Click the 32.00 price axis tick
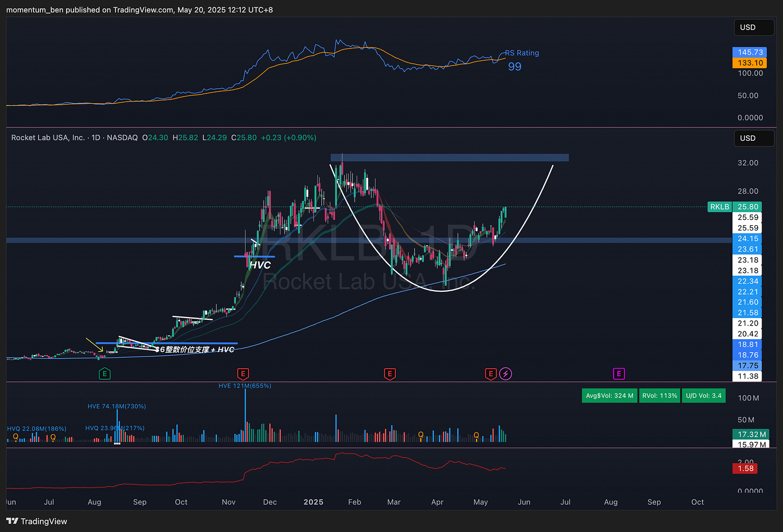The image size is (783, 532). click(748, 163)
